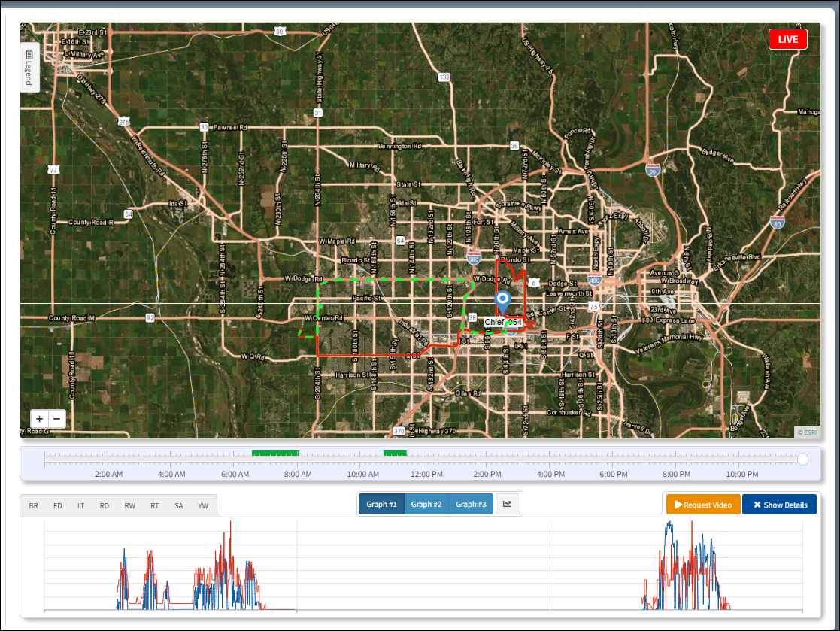Switch to the Graph #3 tab
840x631 pixels.
(471, 504)
